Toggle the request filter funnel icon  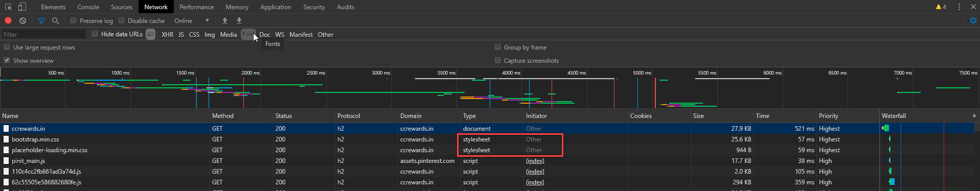[41, 20]
